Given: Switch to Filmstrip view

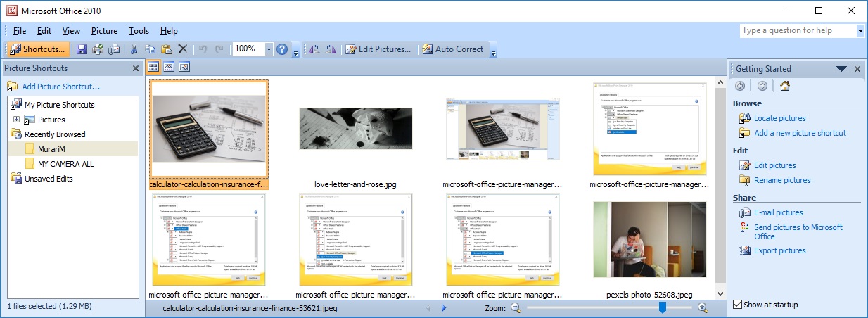Looking at the screenshot, I should click(170, 68).
